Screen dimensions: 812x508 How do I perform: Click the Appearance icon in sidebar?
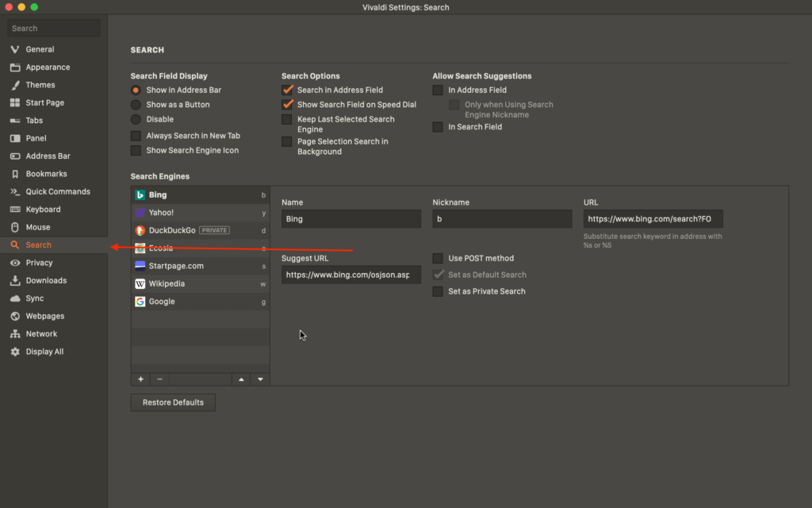pos(15,67)
